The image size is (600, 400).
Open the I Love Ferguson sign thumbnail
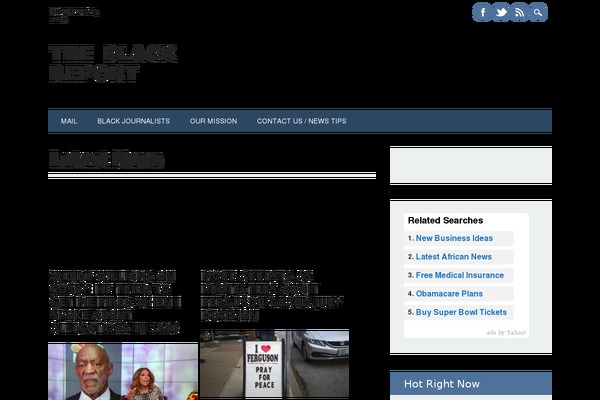[x=274, y=364]
